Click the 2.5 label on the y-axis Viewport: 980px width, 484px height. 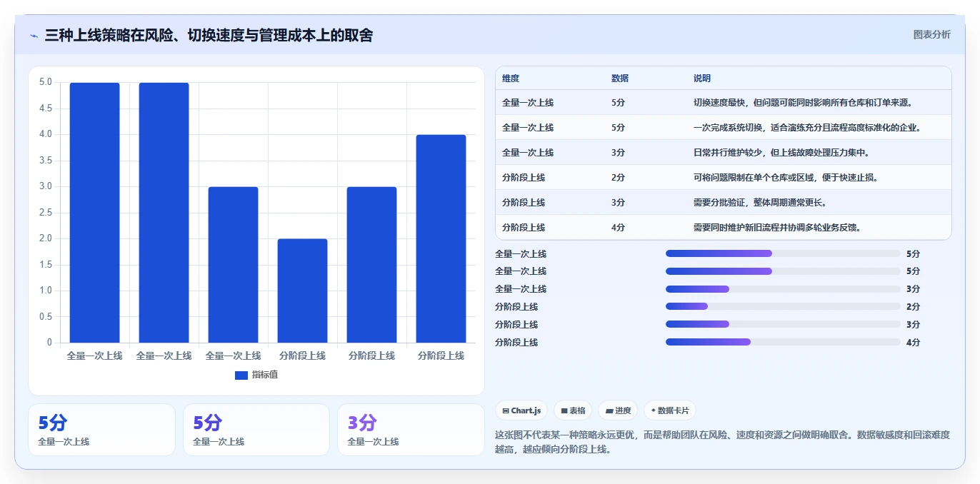click(x=45, y=213)
